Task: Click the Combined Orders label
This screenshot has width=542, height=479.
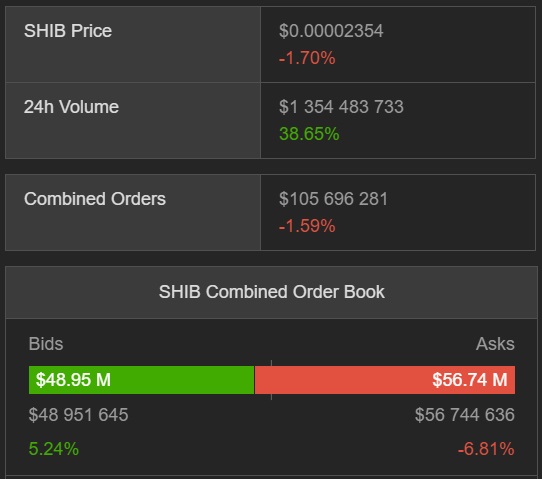Action: tap(95, 199)
